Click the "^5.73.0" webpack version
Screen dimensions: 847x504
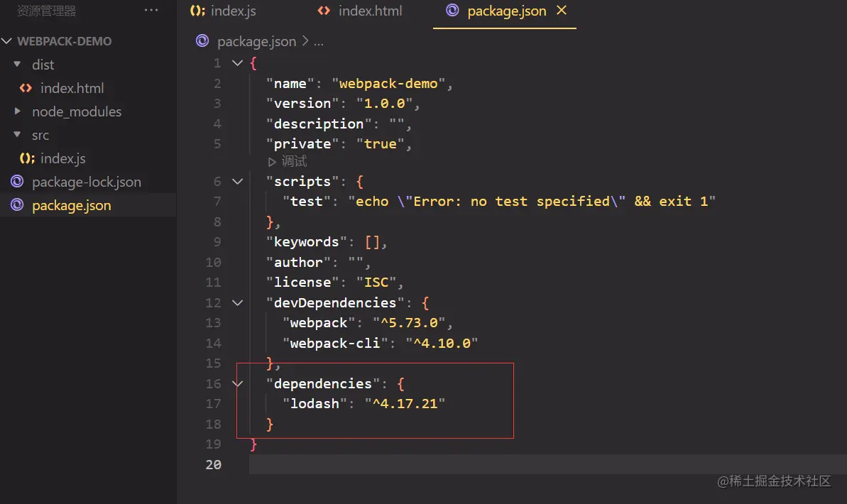[x=409, y=322]
